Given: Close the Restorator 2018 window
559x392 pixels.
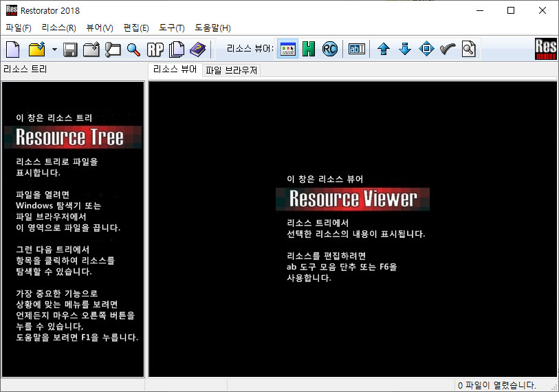Looking at the screenshot, I should coord(542,10).
